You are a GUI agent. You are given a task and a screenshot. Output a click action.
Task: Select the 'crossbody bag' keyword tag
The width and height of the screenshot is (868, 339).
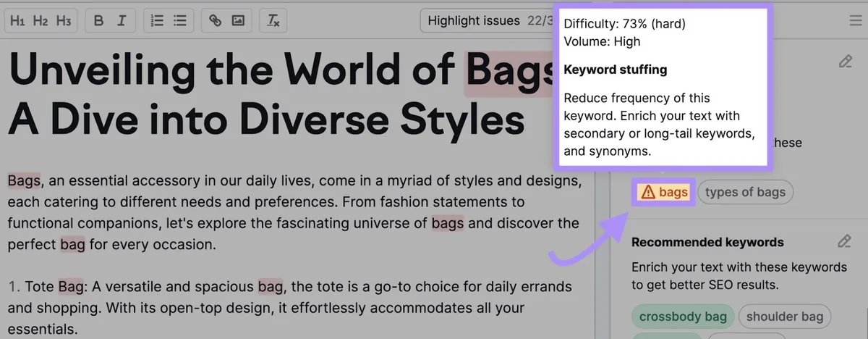(683, 317)
